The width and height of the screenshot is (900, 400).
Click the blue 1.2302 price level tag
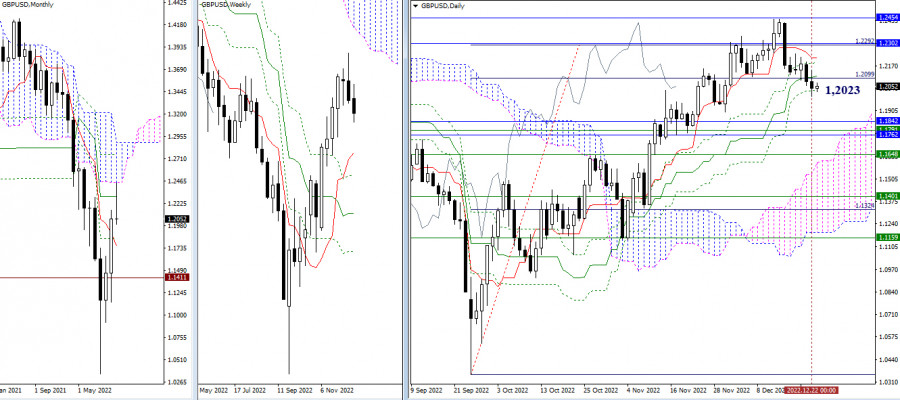click(886, 43)
